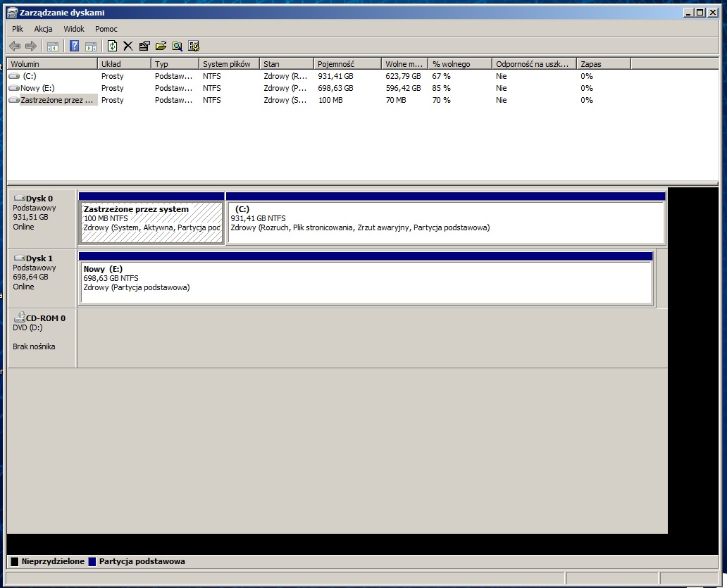The width and height of the screenshot is (727, 588).
Task: Open the Widok menu
Action: tap(74, 29)
